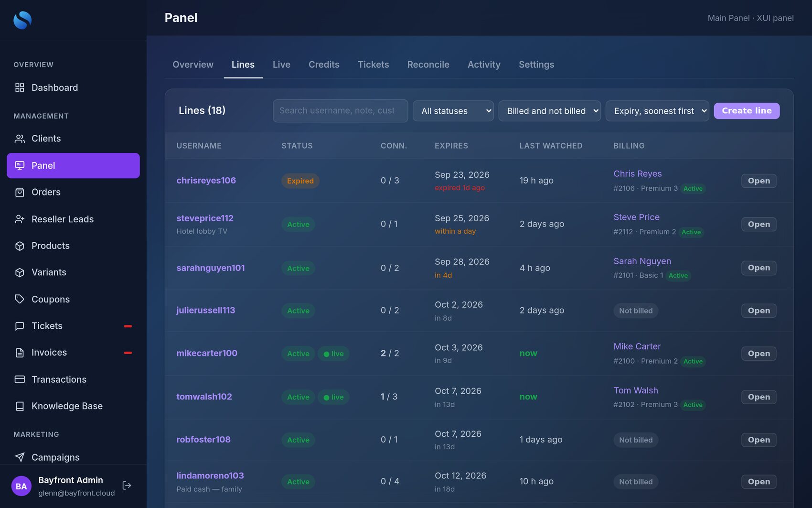Screen dimensions: 812x508
Task: Click the Create line button
Action: [x=747, y=111]
